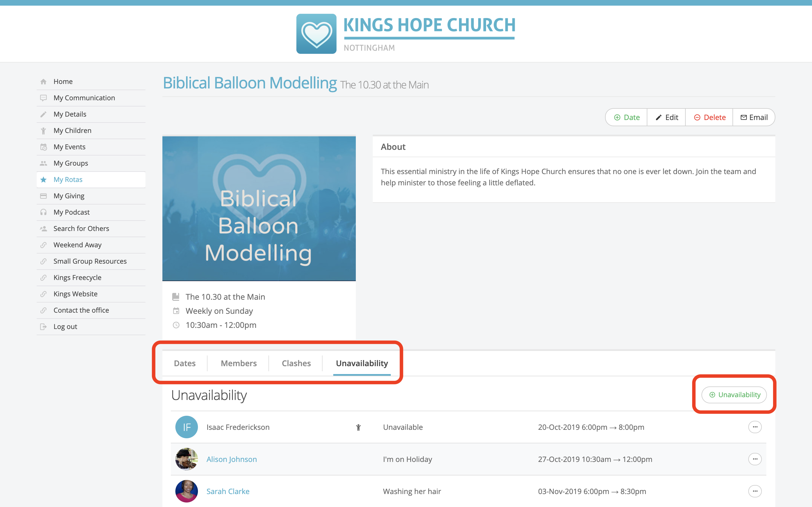Click the Edit pencil button

(667, 117)
